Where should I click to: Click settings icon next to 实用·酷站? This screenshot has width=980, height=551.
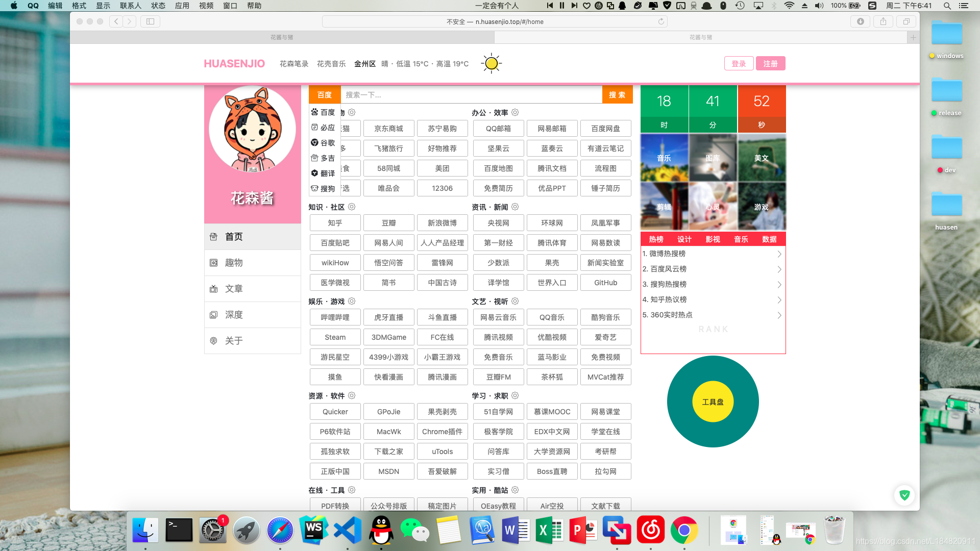coord(515,490)
